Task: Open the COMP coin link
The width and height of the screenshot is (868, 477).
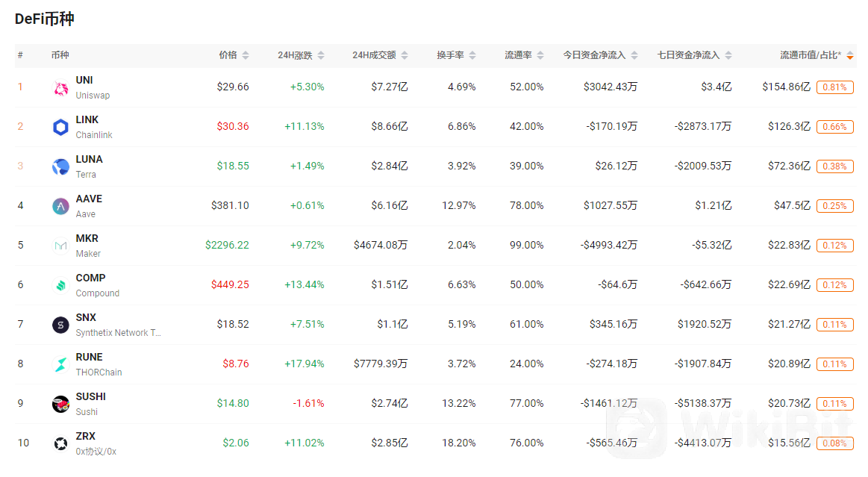Action: pos(91,278)
